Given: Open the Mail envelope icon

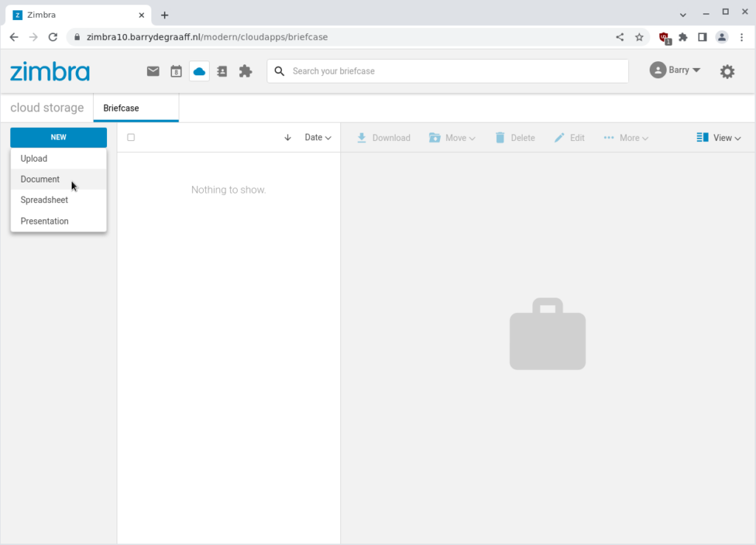Looking at the screenshot, I should 153,72.
